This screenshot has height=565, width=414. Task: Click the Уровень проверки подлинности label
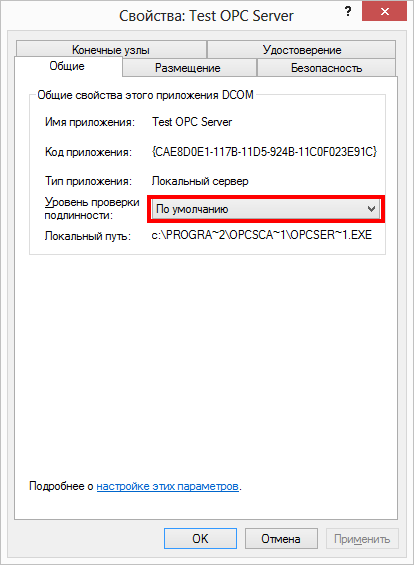click(x=92, y=209)
